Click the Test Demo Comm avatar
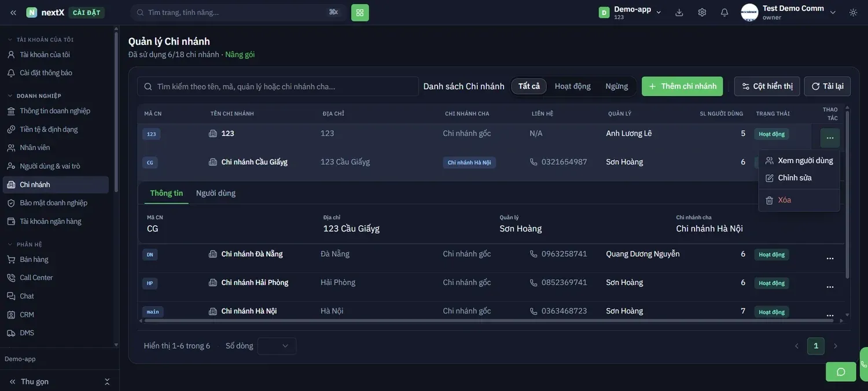The width and height of the screenshot is (868, 391). [x=749, y=12]
